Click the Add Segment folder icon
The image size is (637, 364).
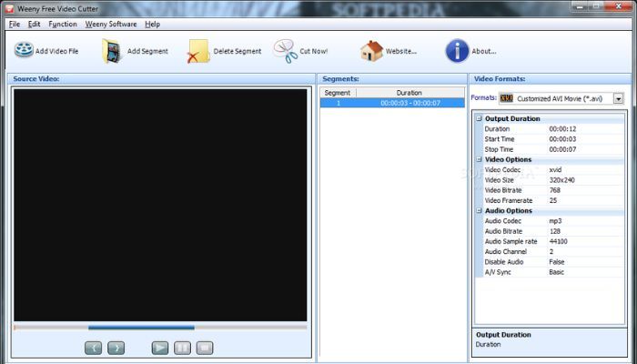pyautogui.click(x=112, y=51)
